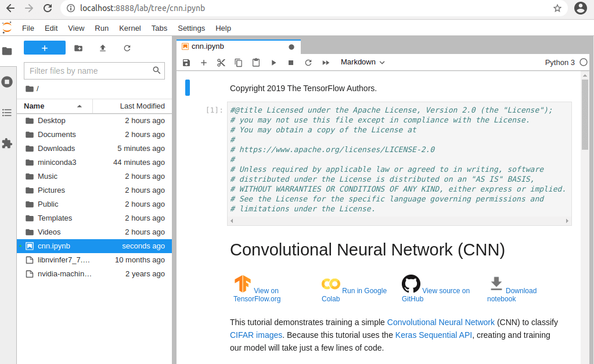Select the Templates folder
Viewport: 594px width, 364px height.
pyautogui.click(x=94, y=218)
